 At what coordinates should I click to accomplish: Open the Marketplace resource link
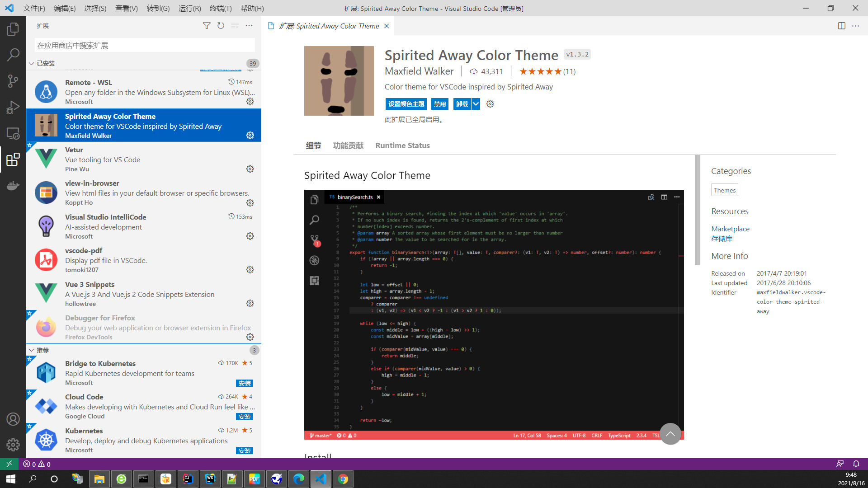[x=730, y=229]
